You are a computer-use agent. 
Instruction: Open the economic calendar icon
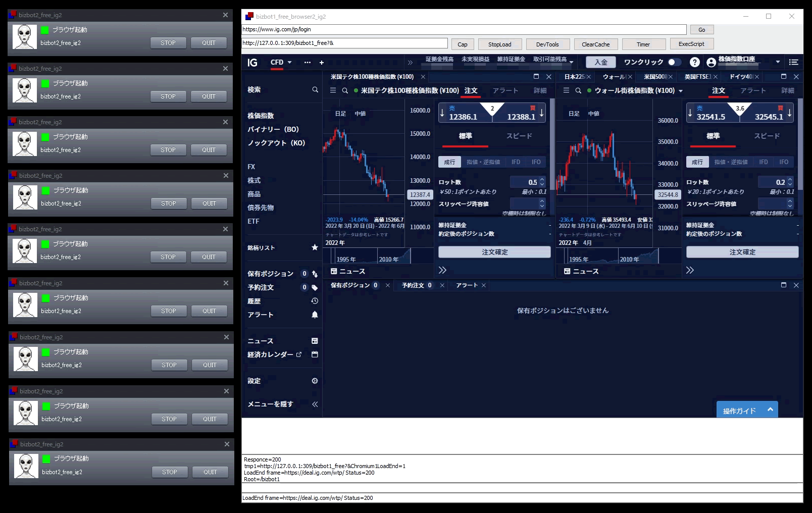[x=315, y=354]
